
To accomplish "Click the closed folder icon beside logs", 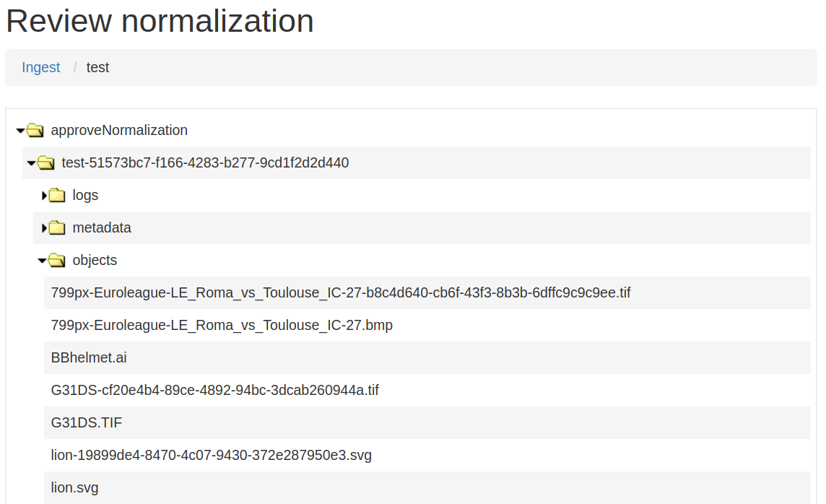I will click(x=56, y=195).
